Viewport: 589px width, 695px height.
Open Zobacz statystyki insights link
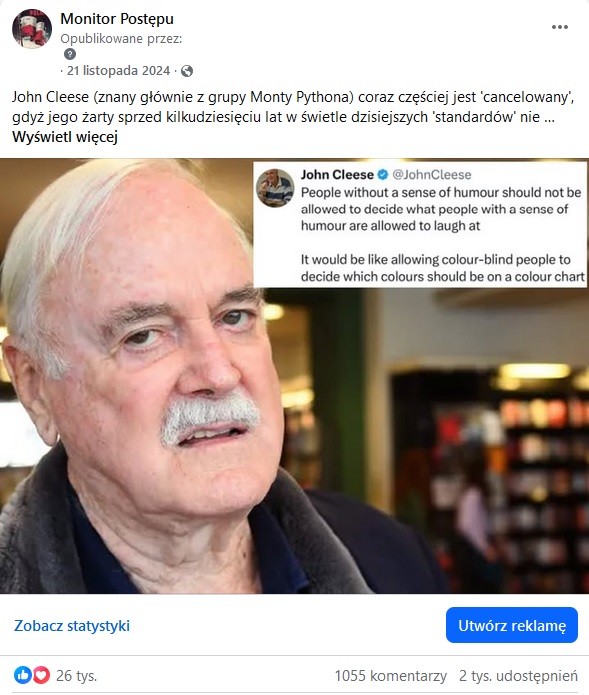[x=72, y=625]
